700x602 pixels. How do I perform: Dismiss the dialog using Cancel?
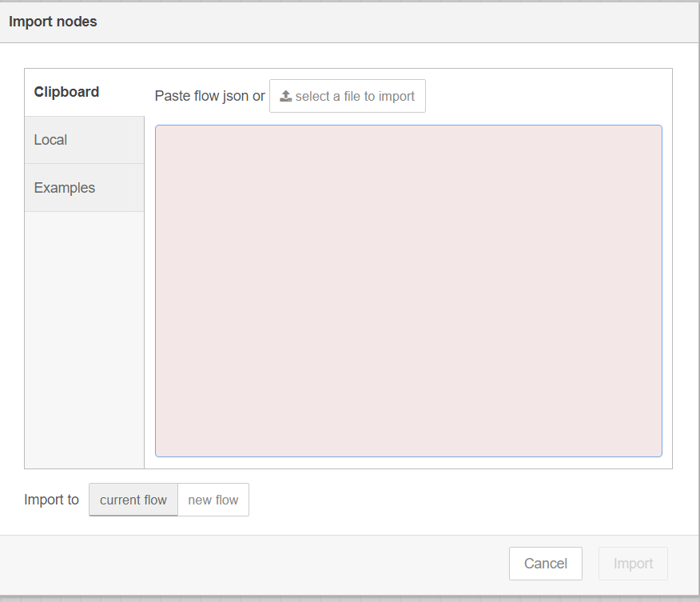(x=546, y=563)
